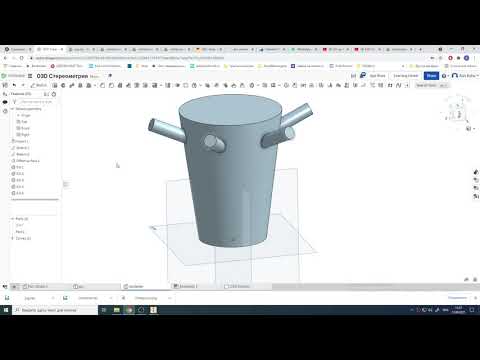The height and width of the screenshot is (360, 480).
Task: Open the Learning center link
Action: tap(405, 76)
